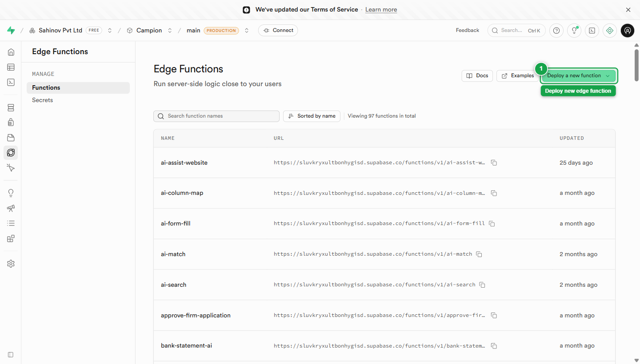
Task: Open Project Settings gear icon
Action: tap(11, 264)
